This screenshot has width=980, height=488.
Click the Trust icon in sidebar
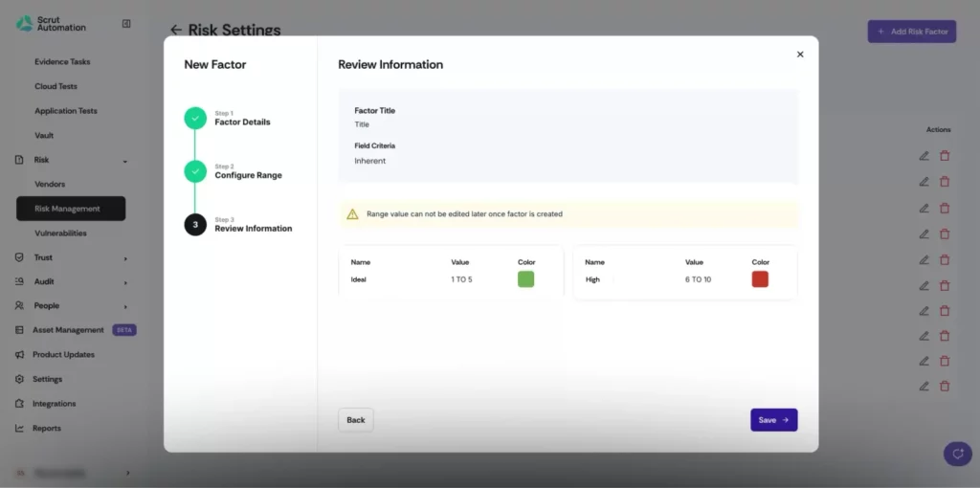point(19,257)
